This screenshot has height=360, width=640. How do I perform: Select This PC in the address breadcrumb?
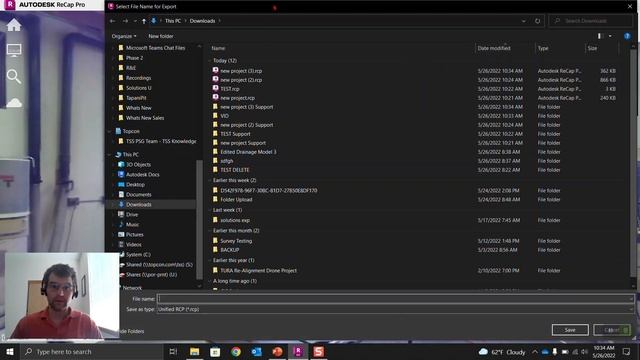[173, 21]
